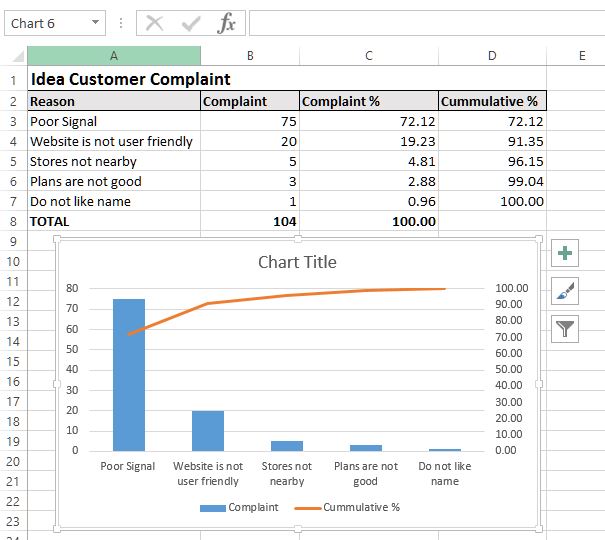The width and height of the screenshot is (605, 540).
Task: Select row 5 header
Action: [14, 161]
